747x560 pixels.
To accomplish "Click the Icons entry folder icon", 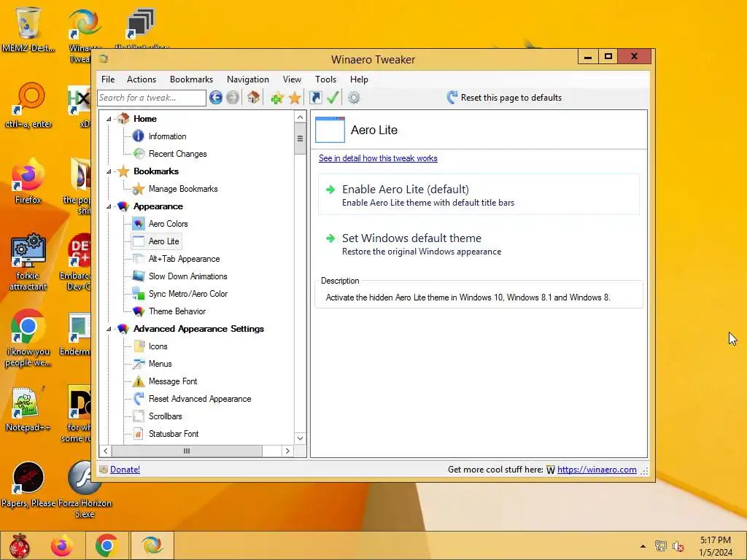I will tap(139, 346).
